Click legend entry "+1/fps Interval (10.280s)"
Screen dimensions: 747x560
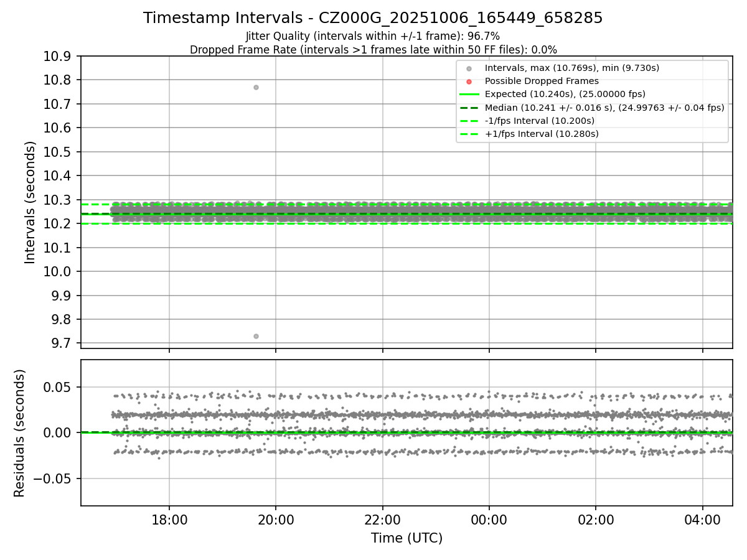(542, 134)
